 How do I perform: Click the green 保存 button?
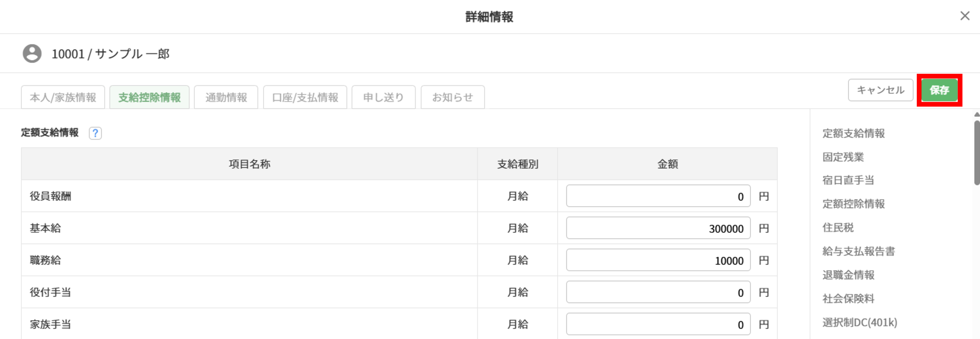click(x=939, y=90)
